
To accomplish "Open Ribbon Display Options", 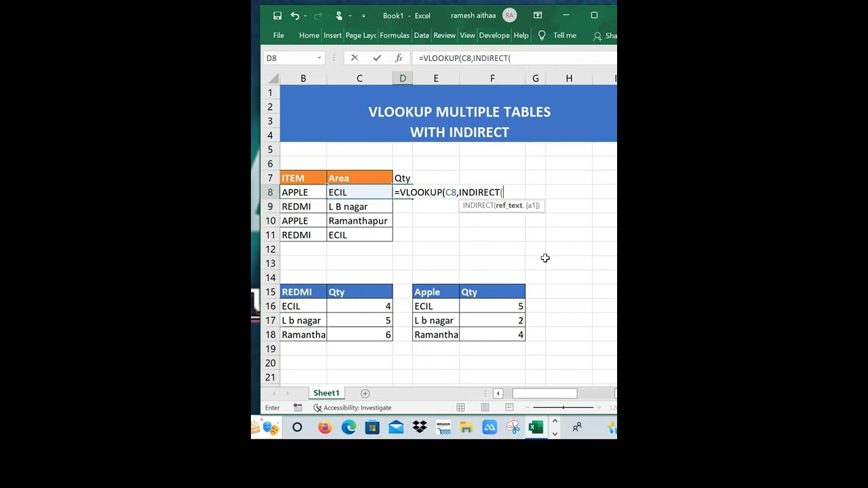I will point(538,15).
